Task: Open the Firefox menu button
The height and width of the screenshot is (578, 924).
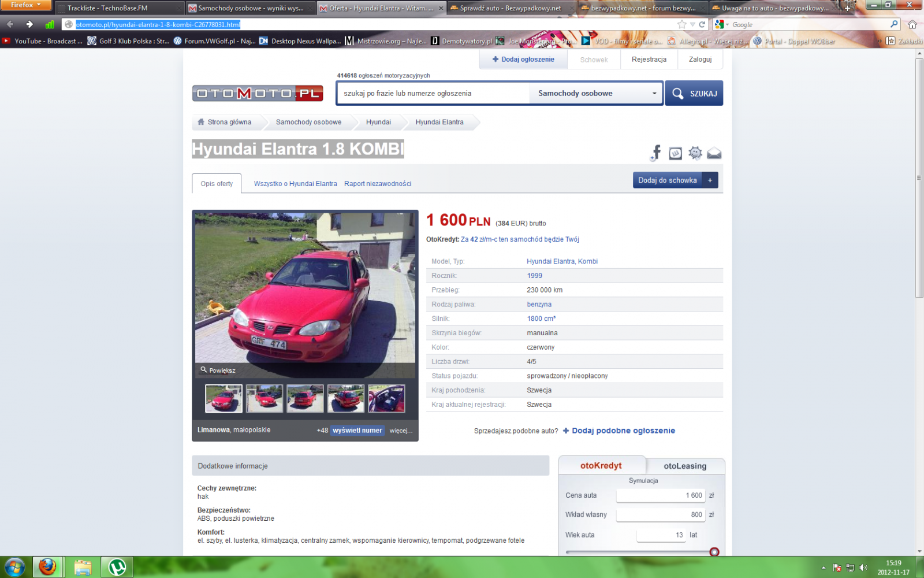Action: [x=26, y=5]
